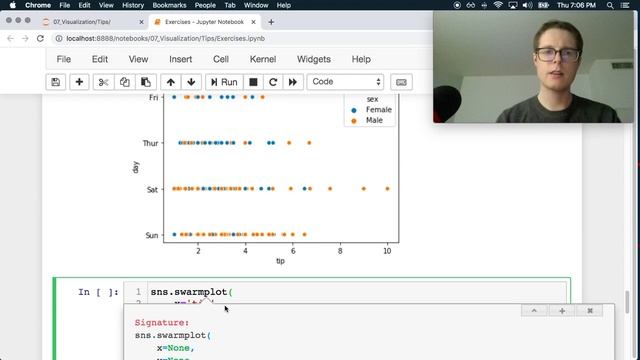Screen dimensions: 640x360
Task: Move selected cell up arrow
Action: (171, 82)
